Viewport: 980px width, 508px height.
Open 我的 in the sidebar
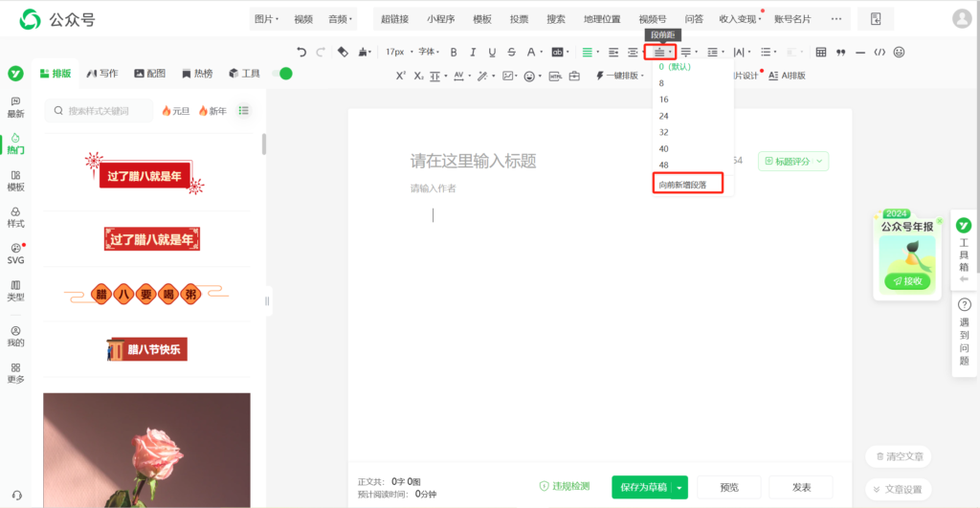pos(15,336)
